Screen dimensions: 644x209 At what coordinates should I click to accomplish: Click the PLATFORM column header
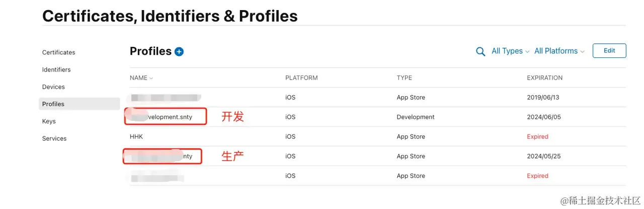point(301,78)
